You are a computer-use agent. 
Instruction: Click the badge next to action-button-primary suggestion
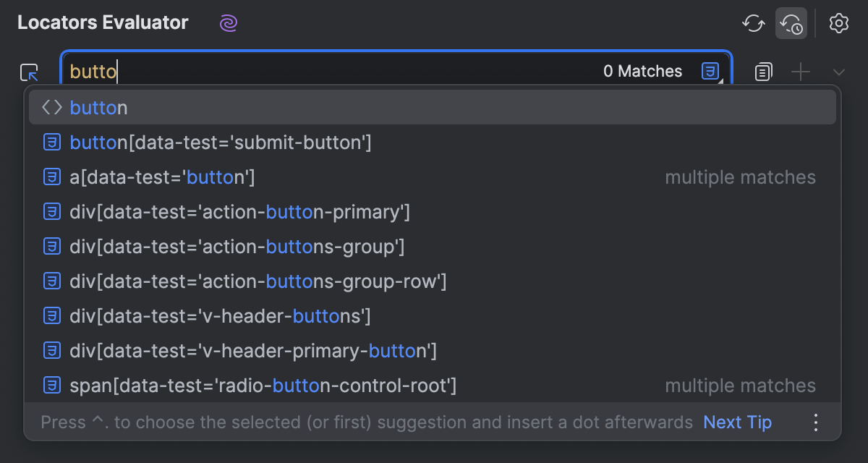[51, 211]
